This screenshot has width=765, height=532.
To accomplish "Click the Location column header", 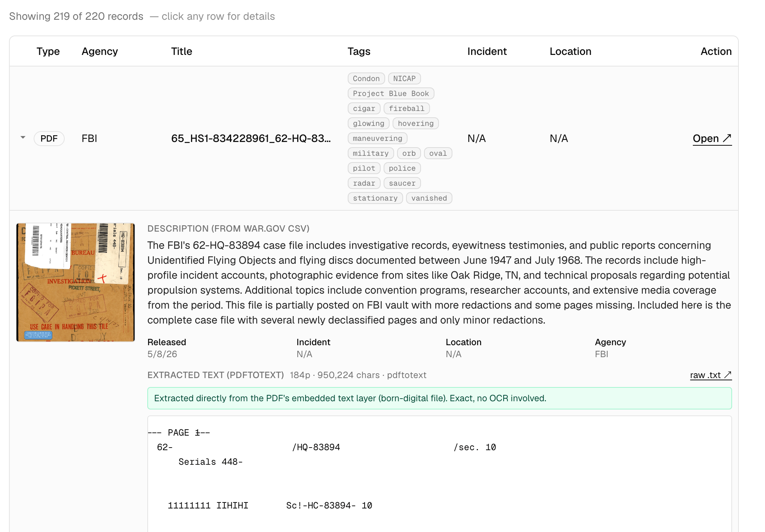I will pyautogui.click(x=570, y=51).
